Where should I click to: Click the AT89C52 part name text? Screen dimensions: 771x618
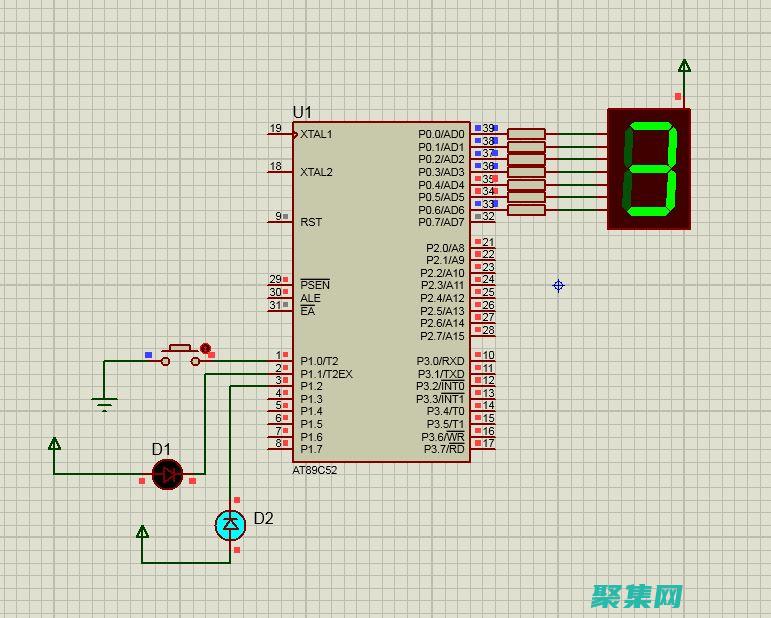pyautogui.click(x=315, y=470)
